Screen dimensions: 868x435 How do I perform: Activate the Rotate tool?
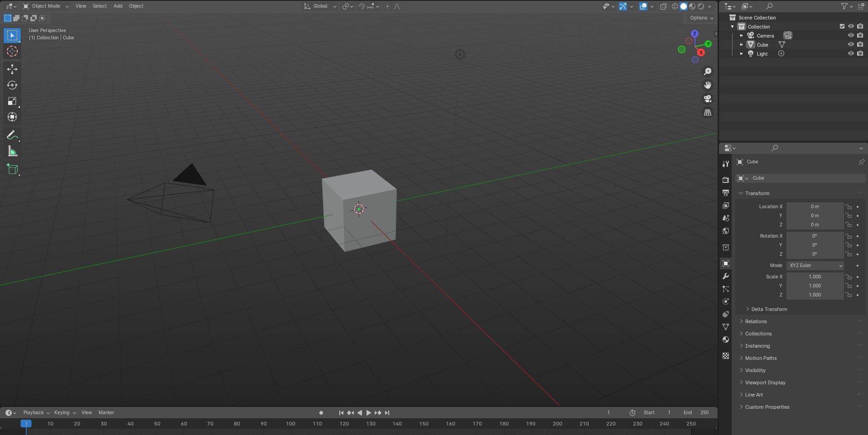12,85
